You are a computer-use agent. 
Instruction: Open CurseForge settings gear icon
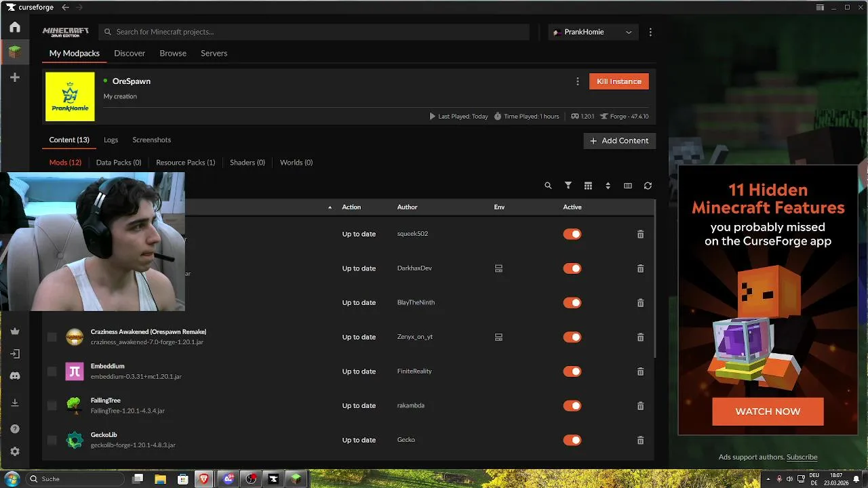[x=15, y=451]
